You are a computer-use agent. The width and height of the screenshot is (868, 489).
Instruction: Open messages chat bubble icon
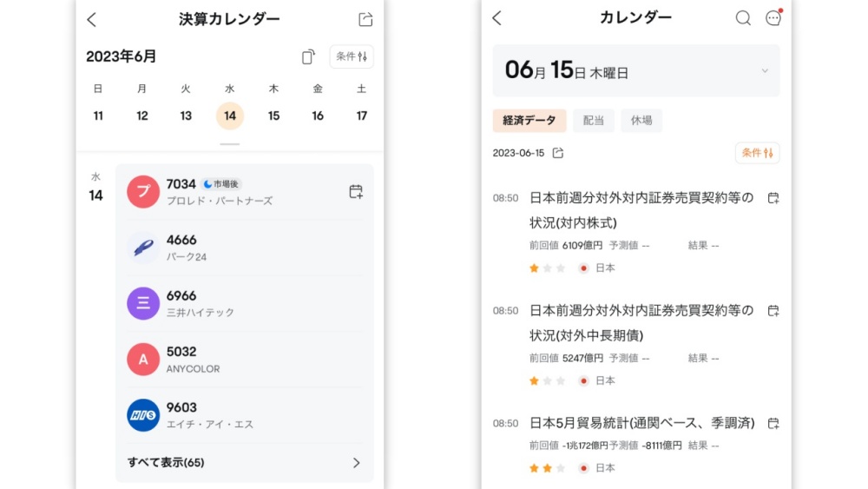pyautogui.click(x=773, y=17)
